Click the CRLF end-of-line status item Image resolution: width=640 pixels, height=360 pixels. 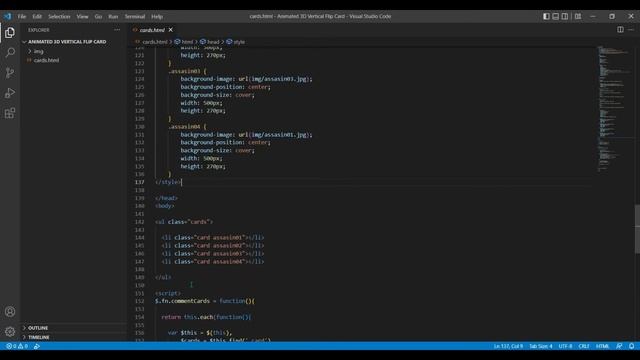click(x=584, y=346)
